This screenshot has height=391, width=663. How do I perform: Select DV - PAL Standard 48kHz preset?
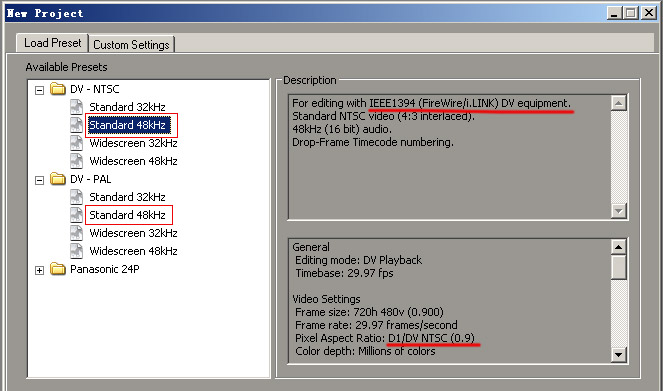tap(127, 215)
